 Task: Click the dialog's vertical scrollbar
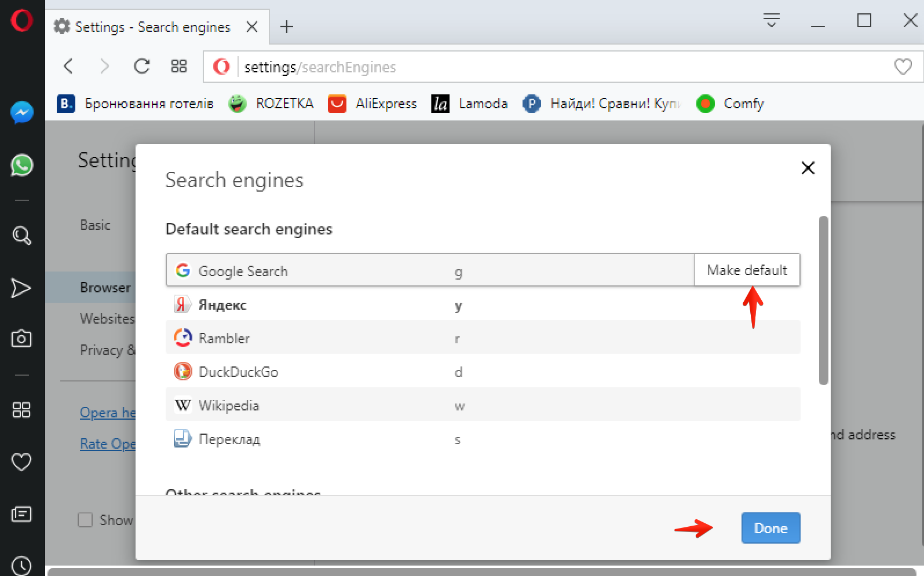point(823,300)
